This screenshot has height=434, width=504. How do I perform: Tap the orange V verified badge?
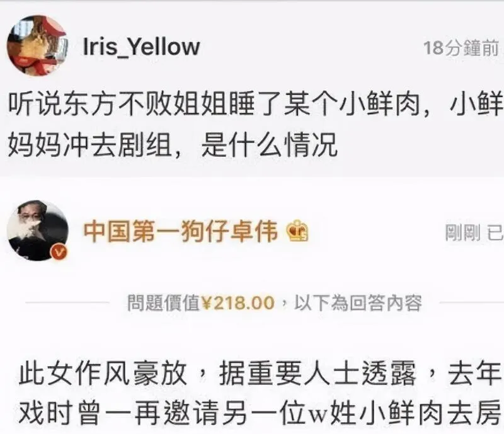59,252
